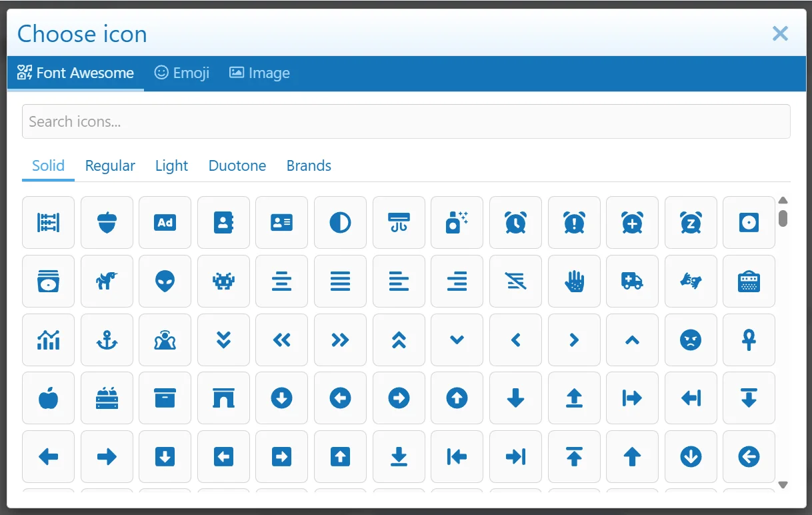Select the address book icon
The width and height of the screenshot is (812, 515).
(x=223, y=222)
